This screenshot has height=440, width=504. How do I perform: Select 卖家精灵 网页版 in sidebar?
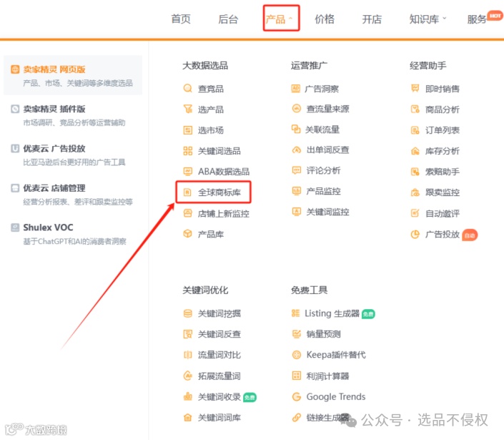73,75
